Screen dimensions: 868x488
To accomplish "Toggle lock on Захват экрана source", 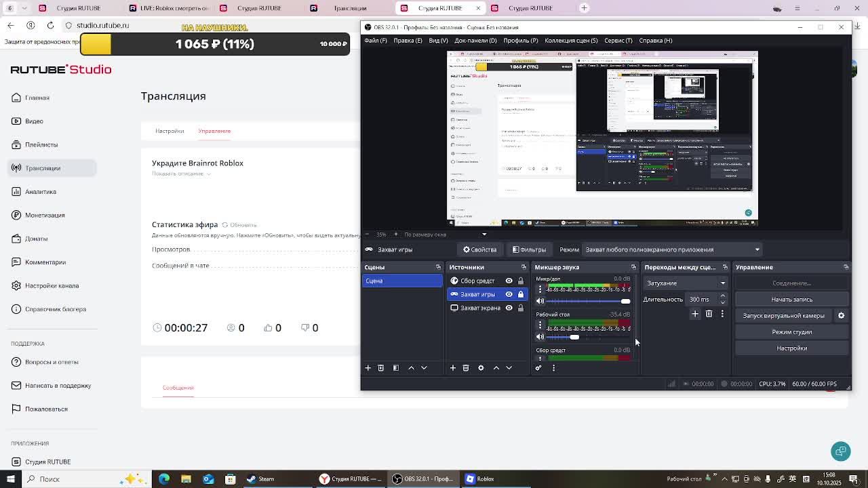I will coord(521,308).
